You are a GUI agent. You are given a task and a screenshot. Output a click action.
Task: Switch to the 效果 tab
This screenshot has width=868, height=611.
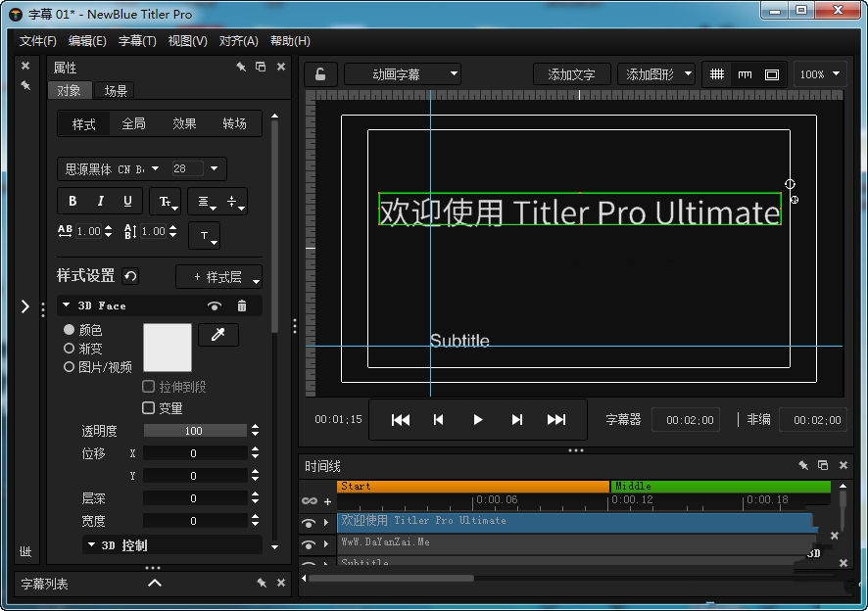[184, 123]
